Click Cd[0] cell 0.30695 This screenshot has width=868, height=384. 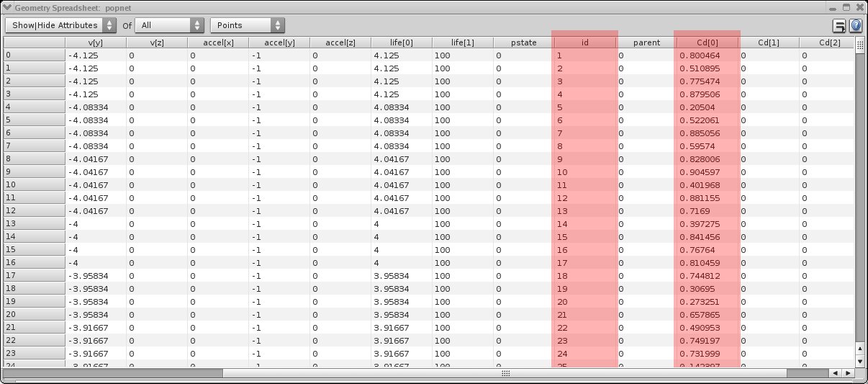pyautogui.click(x=707, y=288)
